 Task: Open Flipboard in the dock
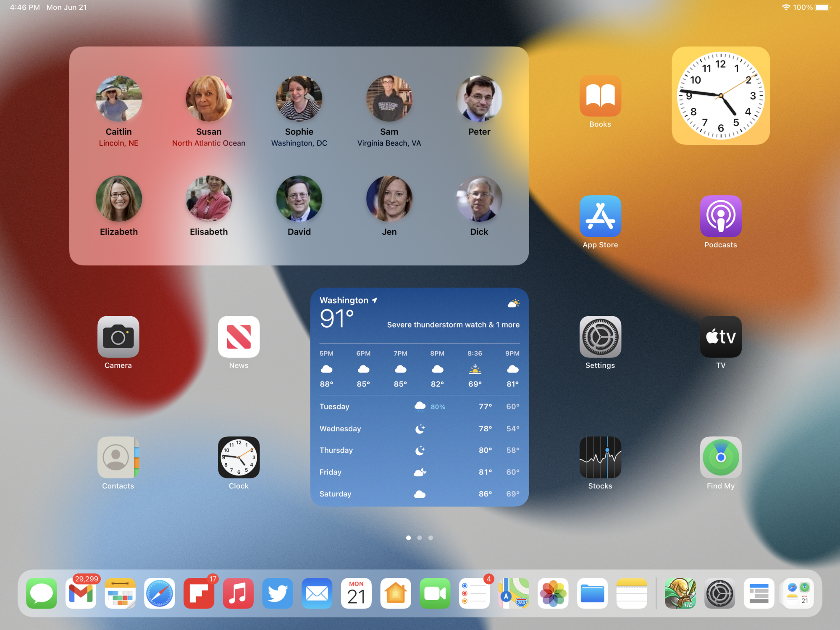pos(199,593)
